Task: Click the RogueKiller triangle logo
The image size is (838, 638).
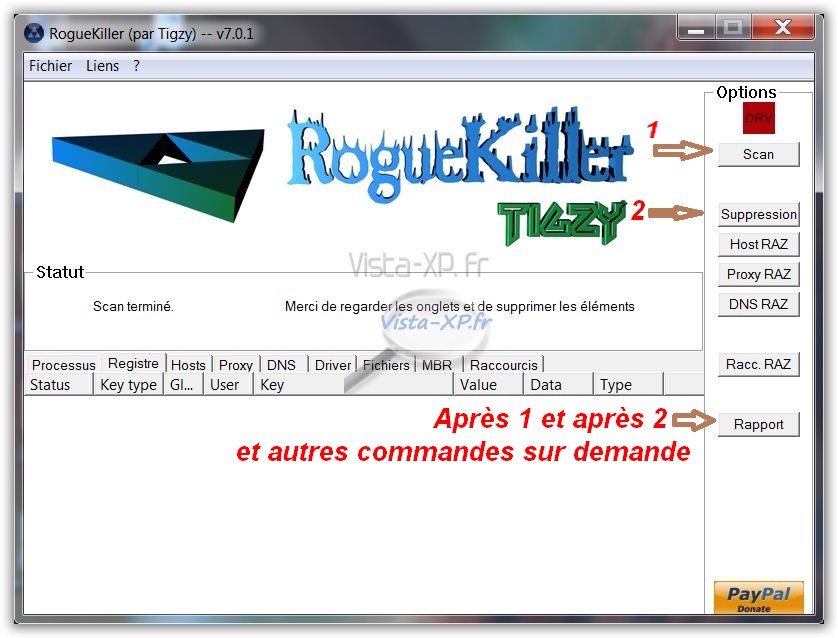Action: coord(158,174)
